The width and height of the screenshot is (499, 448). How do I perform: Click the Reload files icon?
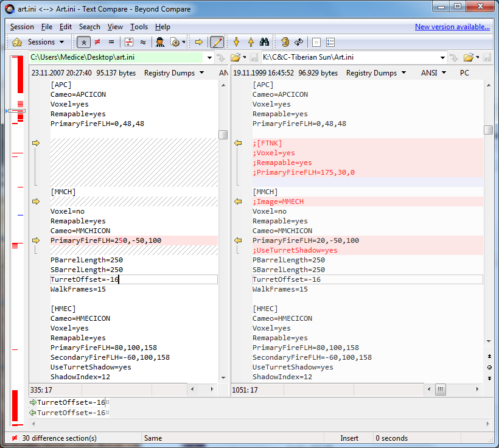[x=299, y=42]
